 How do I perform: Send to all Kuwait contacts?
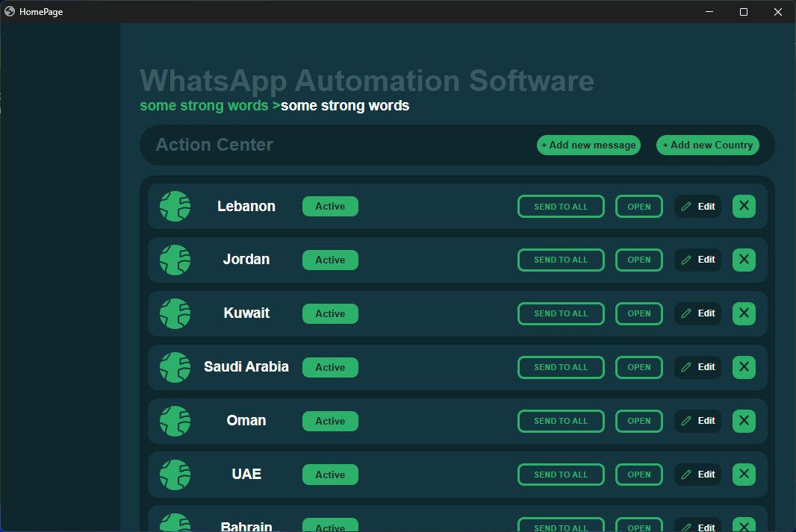(x=561, y=313)
